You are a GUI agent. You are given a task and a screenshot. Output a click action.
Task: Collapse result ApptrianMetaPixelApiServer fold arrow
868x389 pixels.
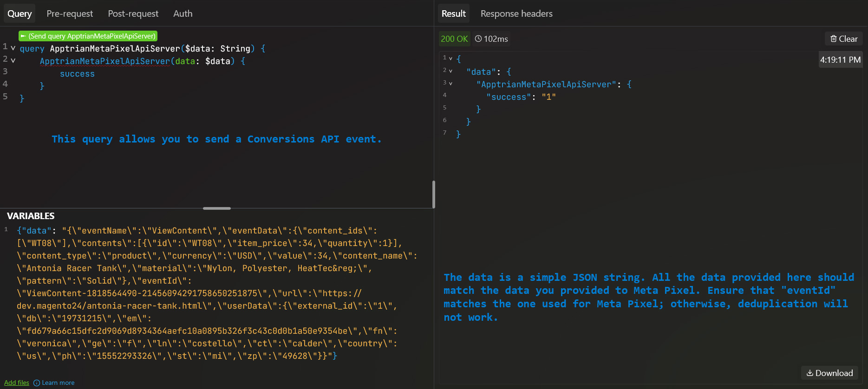450,84
